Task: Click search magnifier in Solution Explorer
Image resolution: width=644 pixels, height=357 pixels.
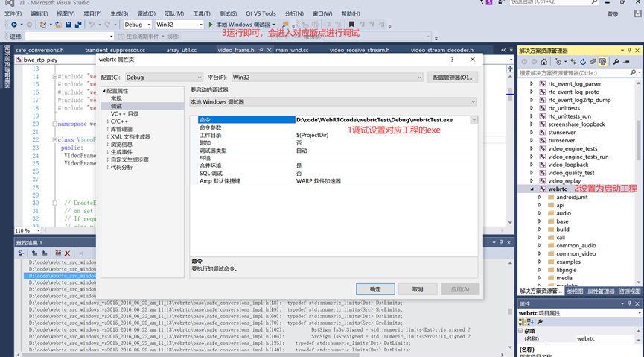Action: pos(633,73)
